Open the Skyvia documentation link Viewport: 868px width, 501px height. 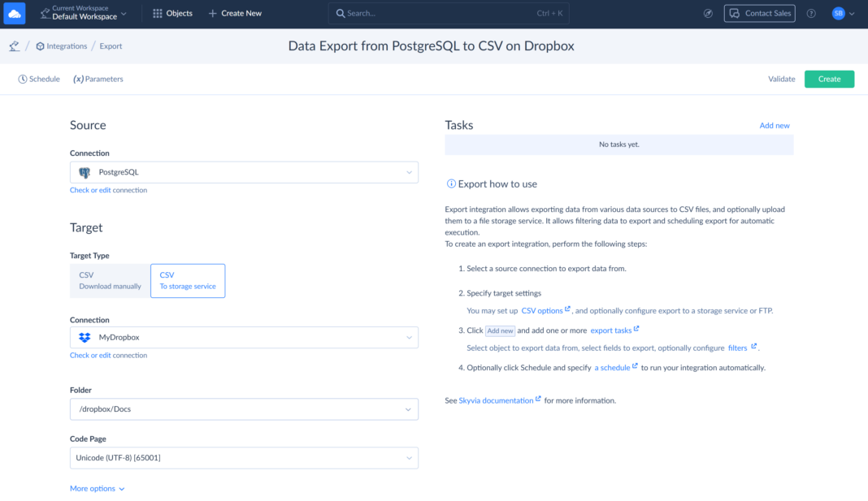pyautogui.click(x=498, y=400)
